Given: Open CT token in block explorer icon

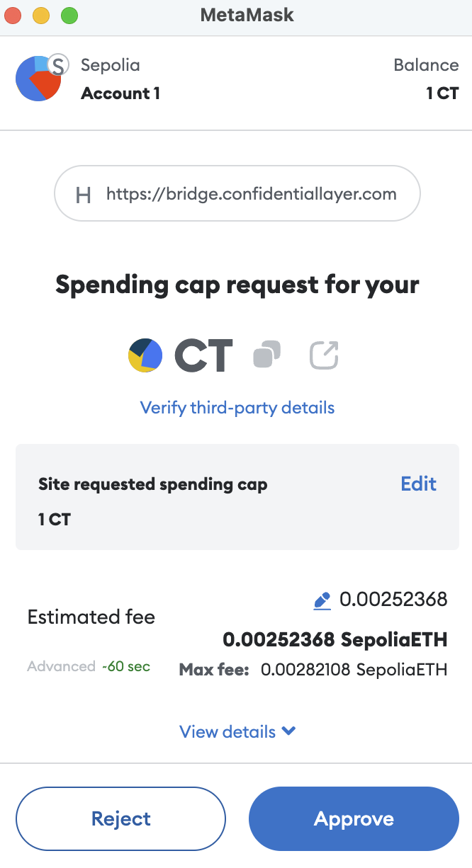Looking at the screenshot, I should pos(324,355).
